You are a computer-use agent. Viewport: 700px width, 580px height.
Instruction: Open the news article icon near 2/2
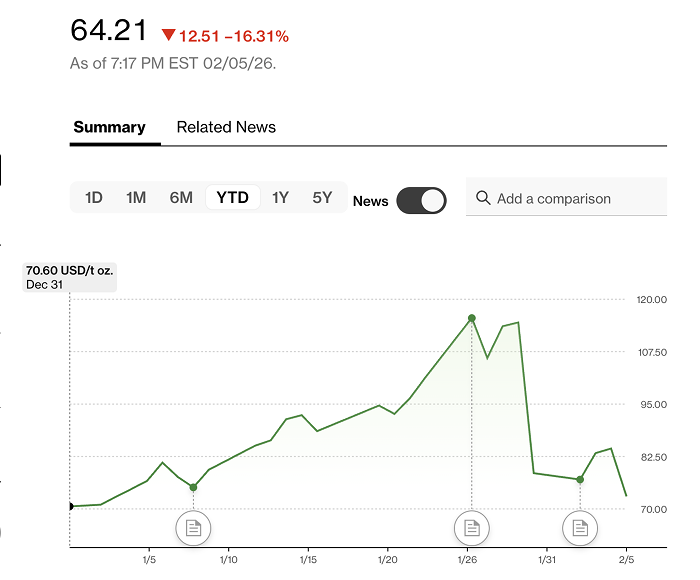(579, 527)
